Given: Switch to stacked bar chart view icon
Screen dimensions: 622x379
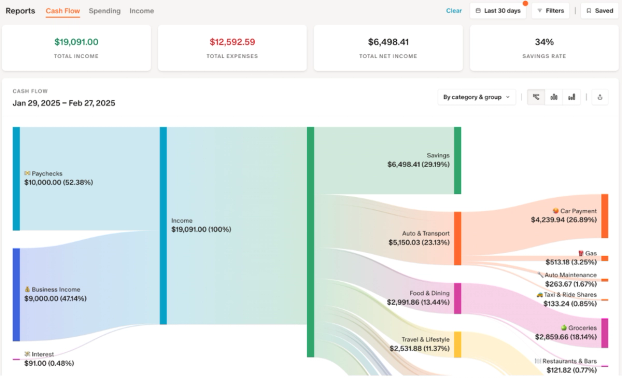Looking at the screenshot, I should (554, 97).
